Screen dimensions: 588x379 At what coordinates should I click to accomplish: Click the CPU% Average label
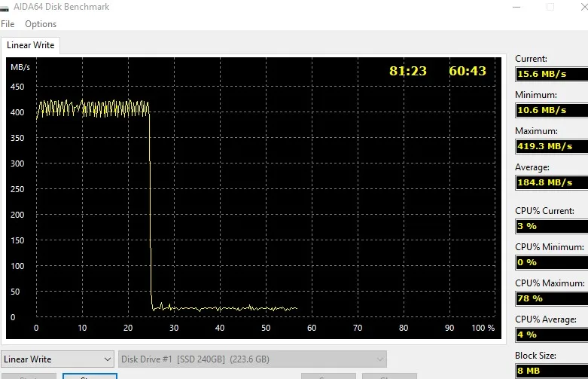[x=546, y=319]
